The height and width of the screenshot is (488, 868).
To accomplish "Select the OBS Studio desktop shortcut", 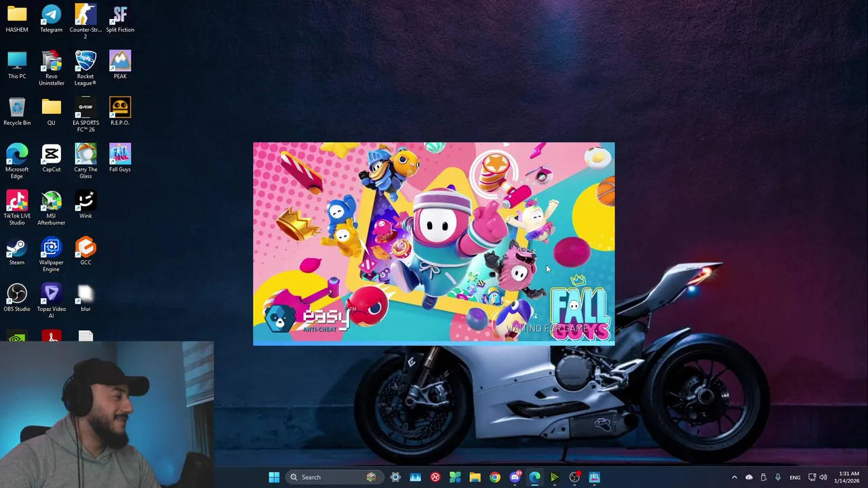I will [17, 298].
